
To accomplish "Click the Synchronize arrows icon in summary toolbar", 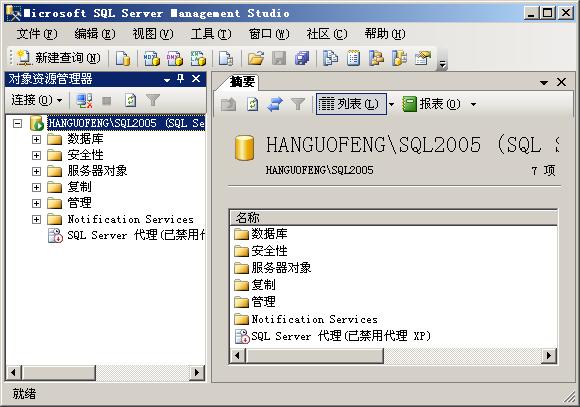I will 275,104.
